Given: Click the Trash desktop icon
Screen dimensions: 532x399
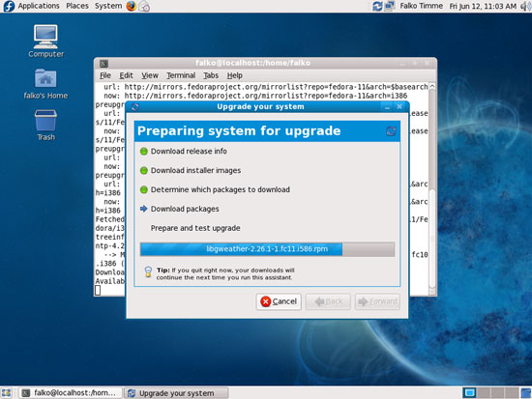Looking at the screenshot, I should click(45, 125).
